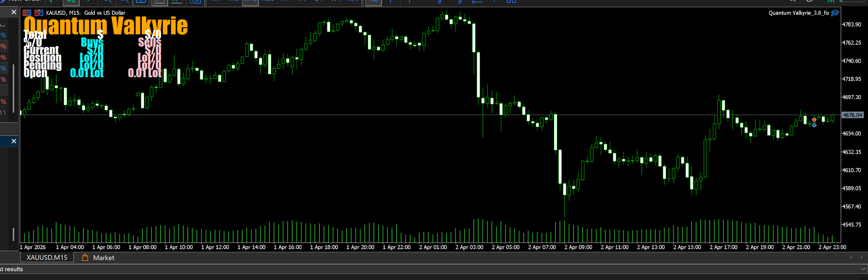The width and height of the screenshot is (868, 280).
Task: Click the graduation cap expert advisor icon
Action: click(x=835, y=13)
